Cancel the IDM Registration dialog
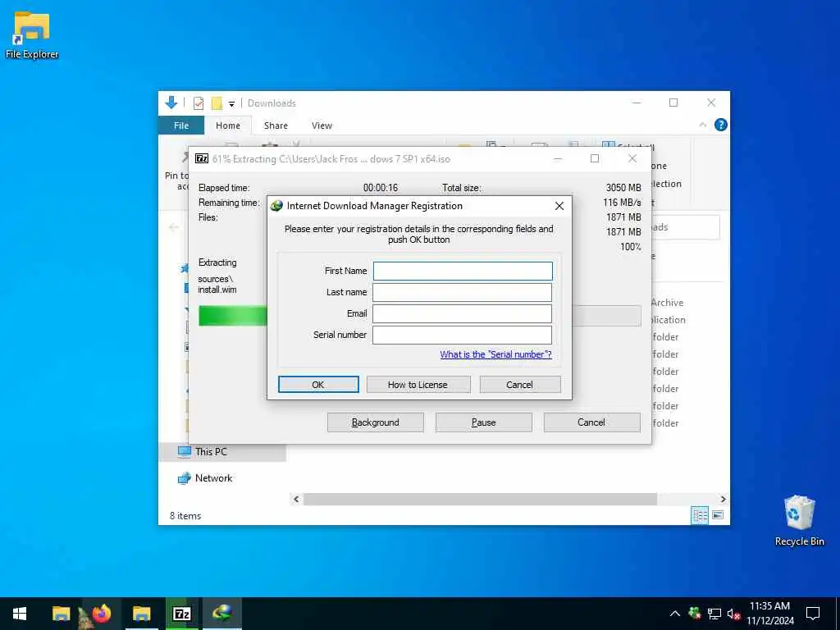Screen dimensions: 840x630 pyautogui.click(x=519, y=385)
